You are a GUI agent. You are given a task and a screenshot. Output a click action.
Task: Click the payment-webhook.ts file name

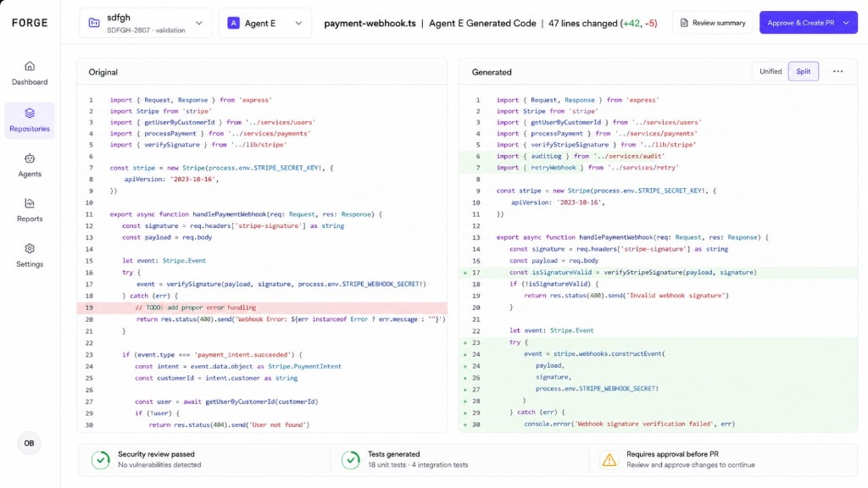click(370, 23)
